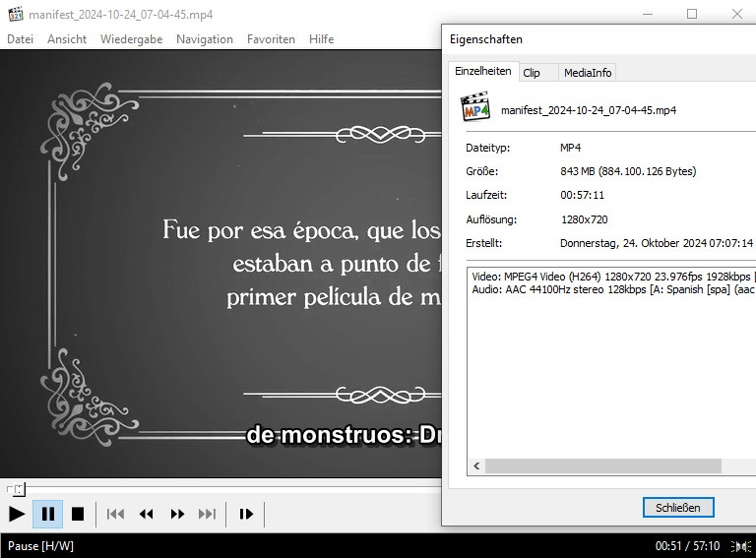Click the video seek bar slider

coord(17,489)
